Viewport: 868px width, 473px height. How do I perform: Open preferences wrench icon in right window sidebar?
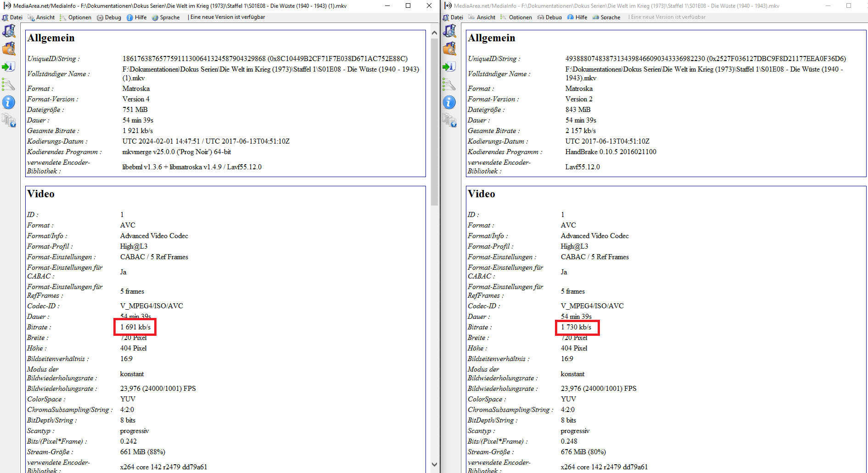coord(449,84)
